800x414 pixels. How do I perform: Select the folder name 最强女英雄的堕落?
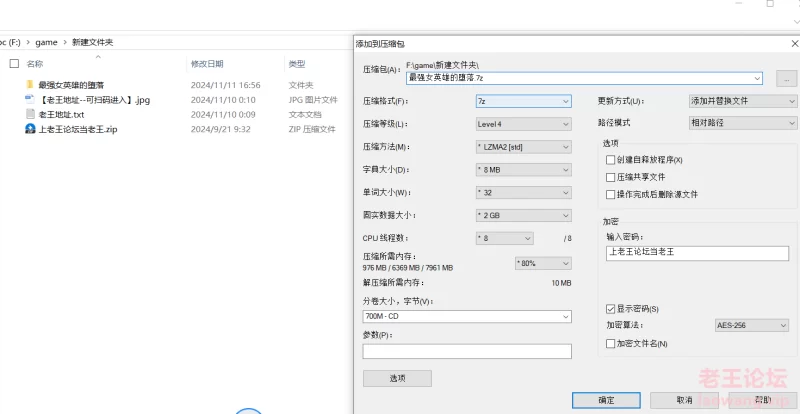[71, 85]
